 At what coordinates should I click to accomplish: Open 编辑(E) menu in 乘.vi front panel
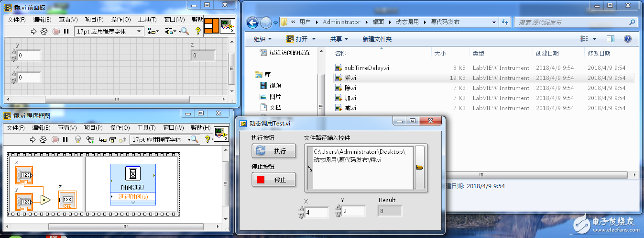click(x=42, y=20)
